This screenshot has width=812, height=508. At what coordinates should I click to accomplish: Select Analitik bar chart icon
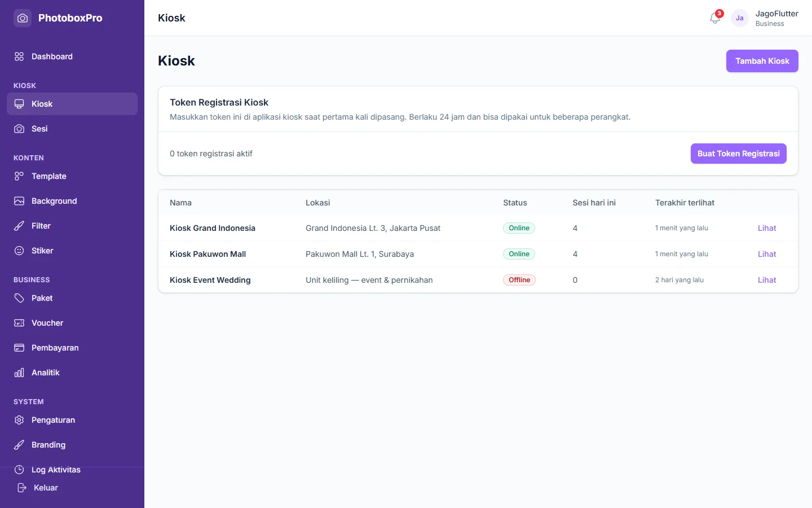[x=19, y=373]
